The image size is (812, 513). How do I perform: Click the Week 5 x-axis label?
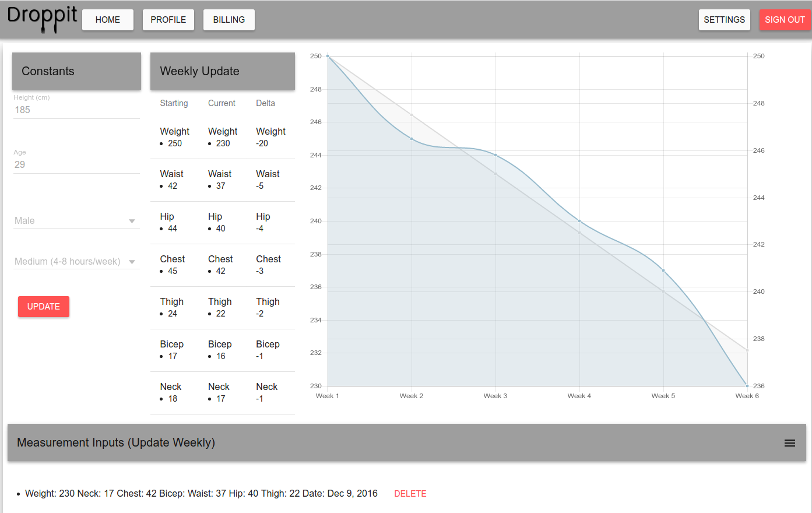click(x=663, y=396)
